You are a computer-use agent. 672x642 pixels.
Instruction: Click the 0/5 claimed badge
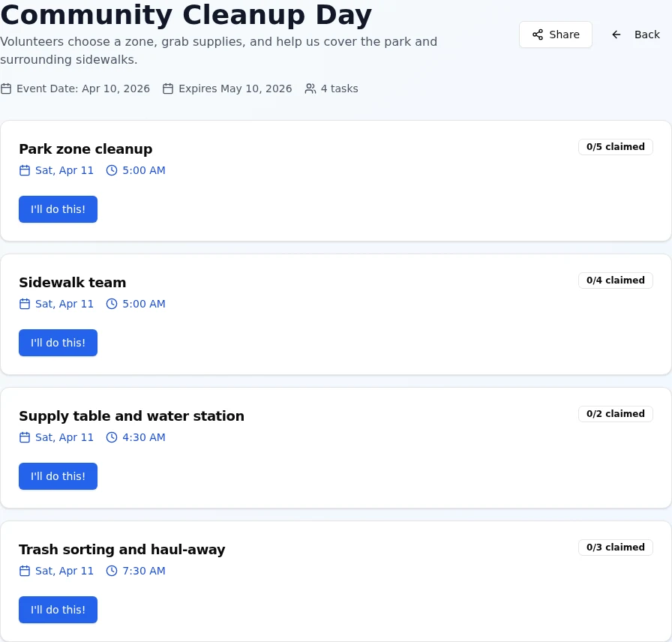(x=616, y=147)
